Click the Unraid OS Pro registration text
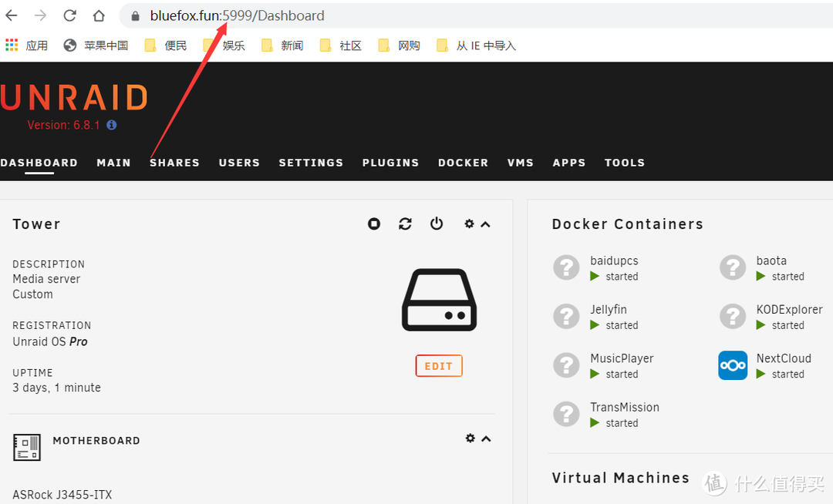The height and width of the screenshot is (504, 833). (50, 341)
